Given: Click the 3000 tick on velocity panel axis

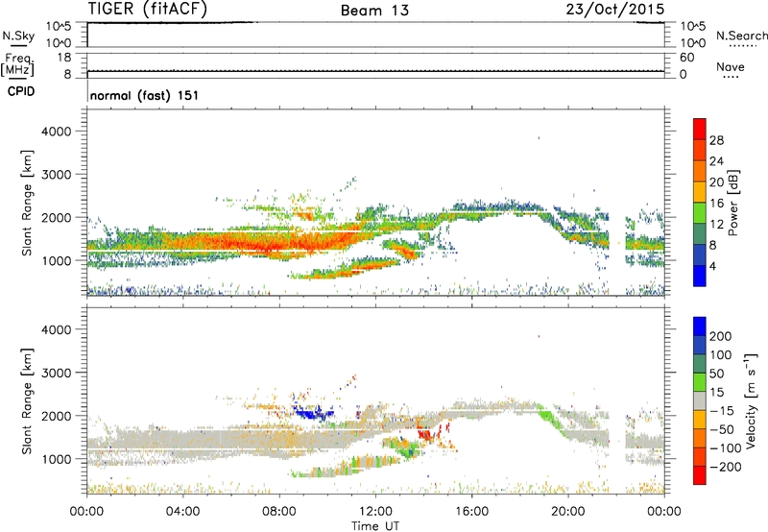Looking at the screenshot, I should [x=57, y=373].
